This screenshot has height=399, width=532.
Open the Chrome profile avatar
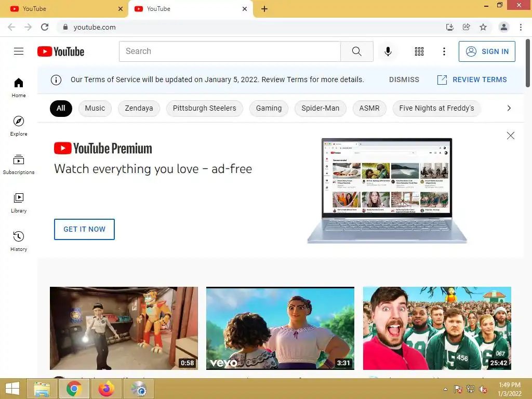504,27
